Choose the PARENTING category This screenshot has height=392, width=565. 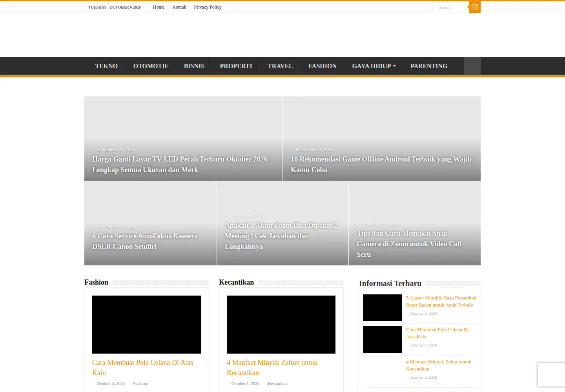[x=429, y=66]
